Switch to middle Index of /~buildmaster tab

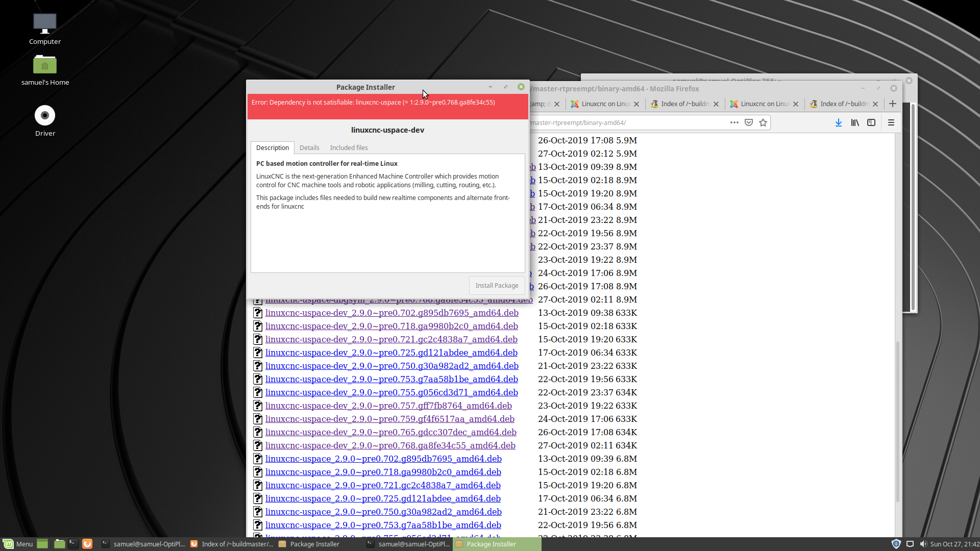684,104
